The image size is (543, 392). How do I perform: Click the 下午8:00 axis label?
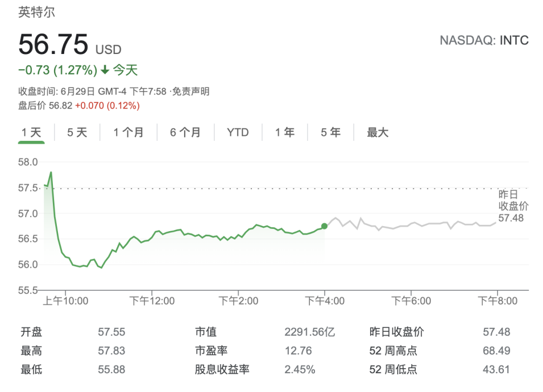point(498,301)
